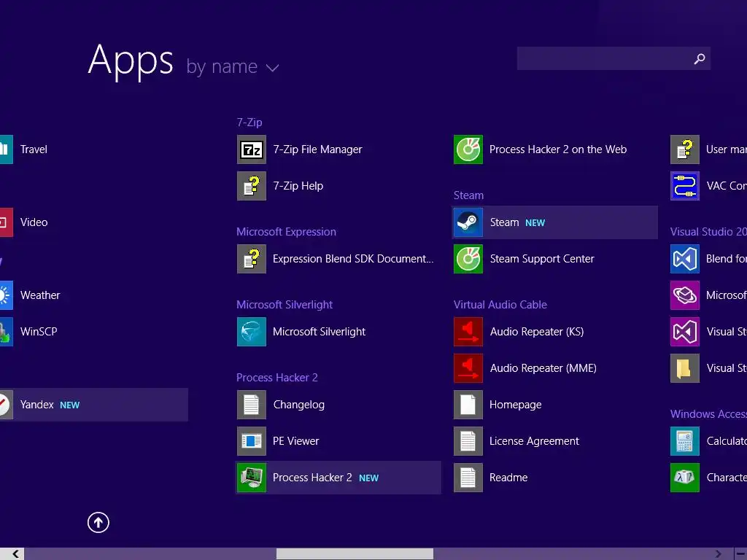Image resolution: width=747 pixels, height=560 pixels.
Task: Select the Microsoft Expression group header
Action: 286,232
